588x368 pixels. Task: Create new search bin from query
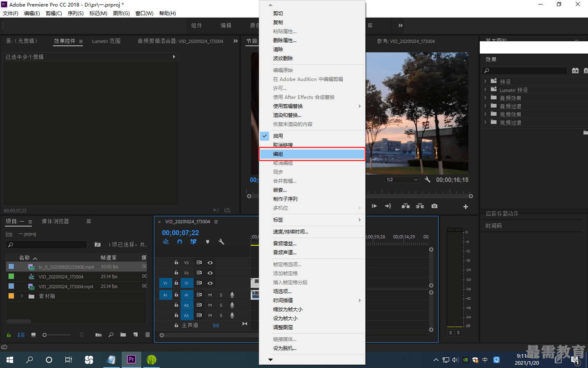[98, 244]
